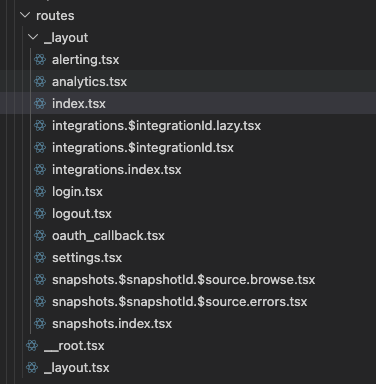Open the highlighted index.tsx file

tap(79, 104)
